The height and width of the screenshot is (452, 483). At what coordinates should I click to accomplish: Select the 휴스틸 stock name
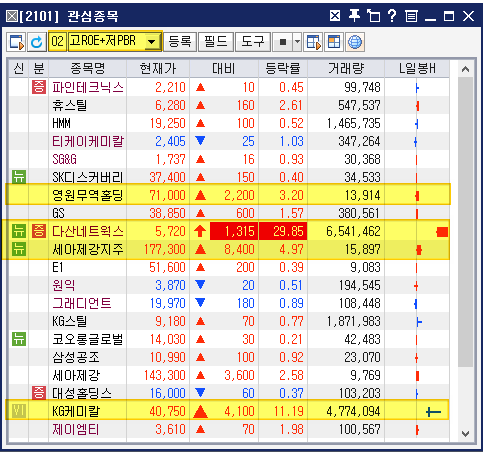(x=70, y=105)
